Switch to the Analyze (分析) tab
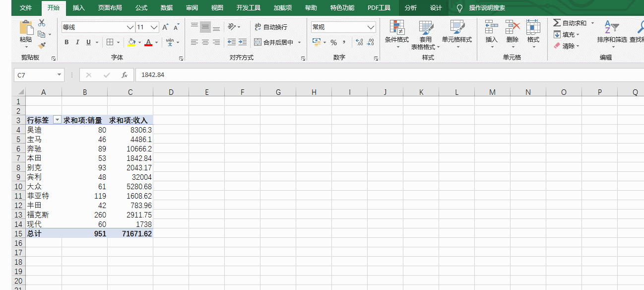644x290 pixels. [411, 8]
